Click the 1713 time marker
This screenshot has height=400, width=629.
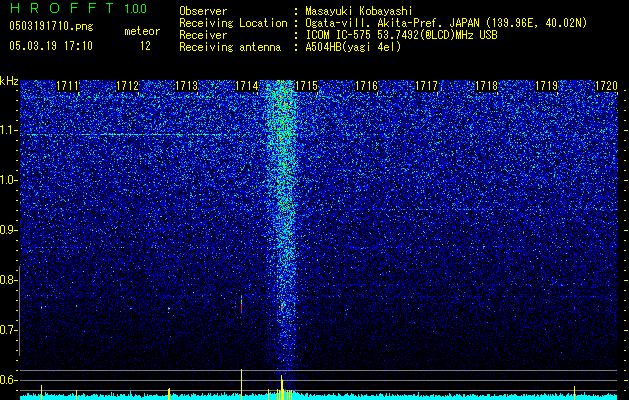pos(187,85)
